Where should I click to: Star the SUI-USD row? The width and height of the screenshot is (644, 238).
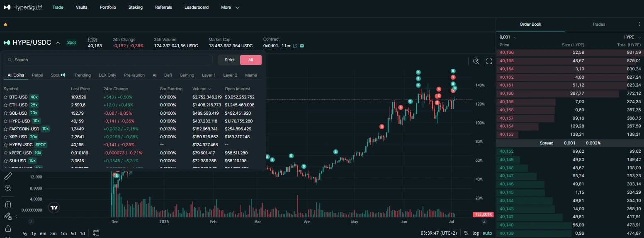coord(5,161)
